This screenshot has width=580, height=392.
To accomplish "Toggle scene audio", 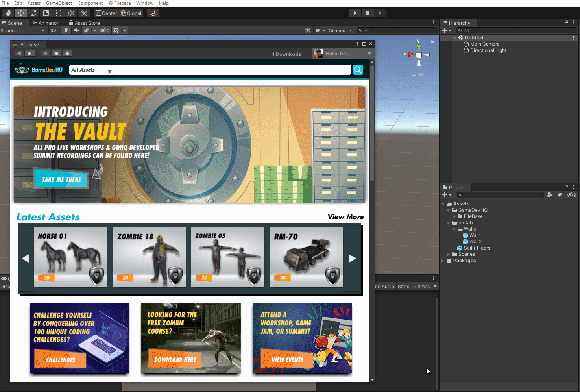I will [76, 30].
